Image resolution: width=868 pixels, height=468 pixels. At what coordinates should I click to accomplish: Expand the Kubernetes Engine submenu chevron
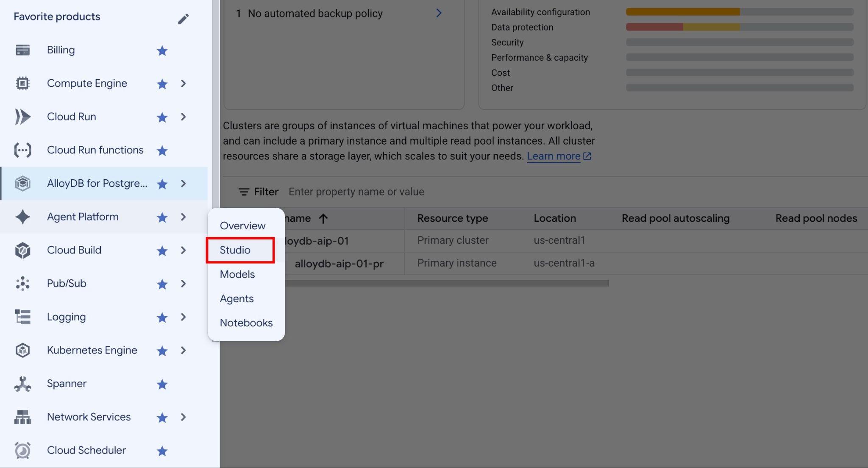[x=183, y=351]
